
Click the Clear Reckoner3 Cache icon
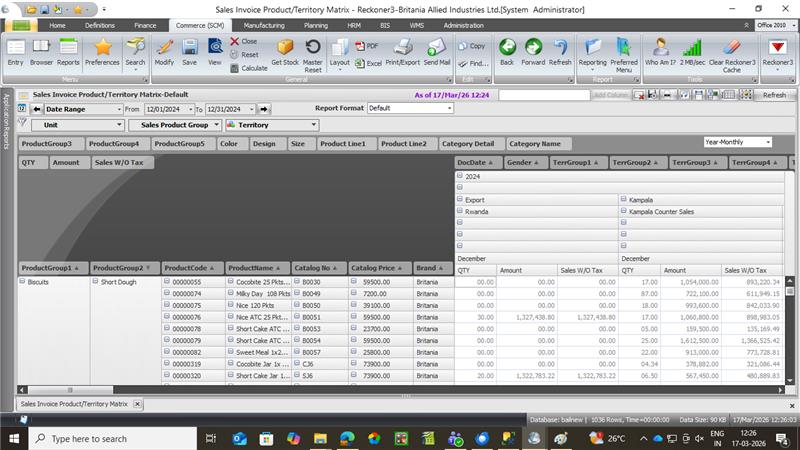pyautogui.click(x=731, y=48)
